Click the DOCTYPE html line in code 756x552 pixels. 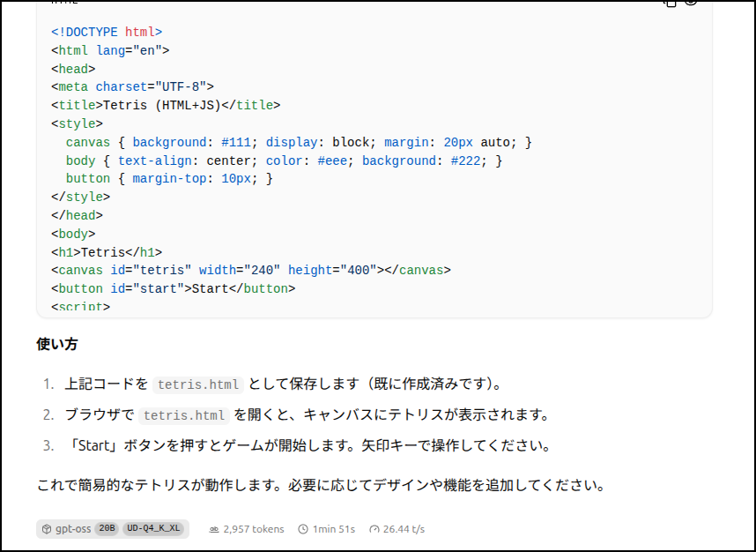coord(107,33)
